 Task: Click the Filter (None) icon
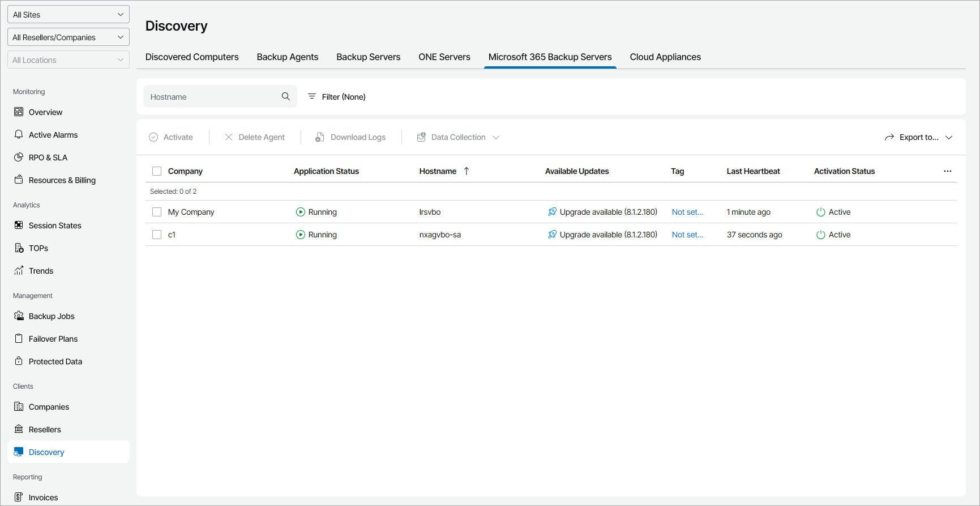coord(311,96)
